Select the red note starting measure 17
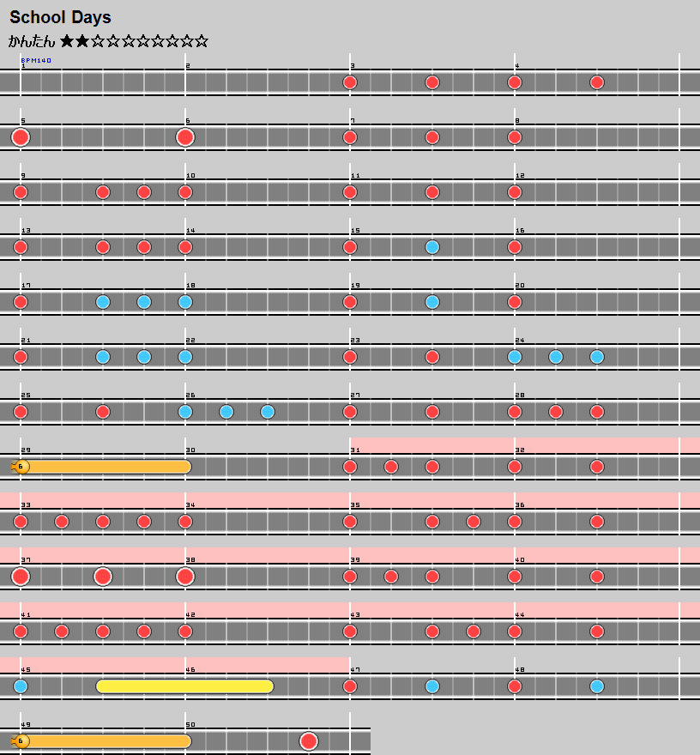The image size is (700, 755). click(21, 302)
